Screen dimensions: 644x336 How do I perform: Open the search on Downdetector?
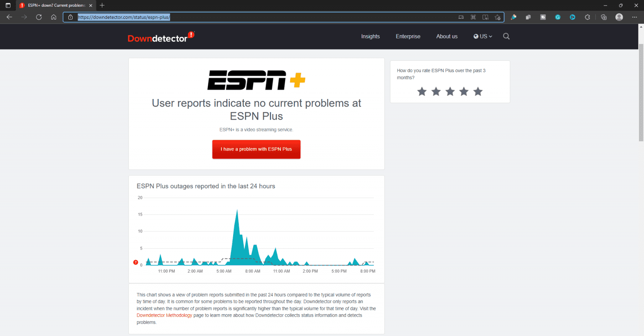point(506,36)
